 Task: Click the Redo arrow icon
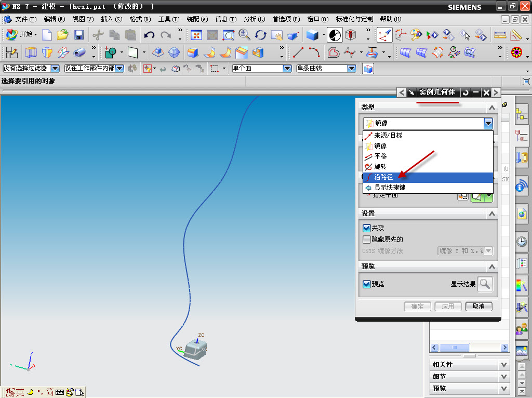click(x=166, y=35)
